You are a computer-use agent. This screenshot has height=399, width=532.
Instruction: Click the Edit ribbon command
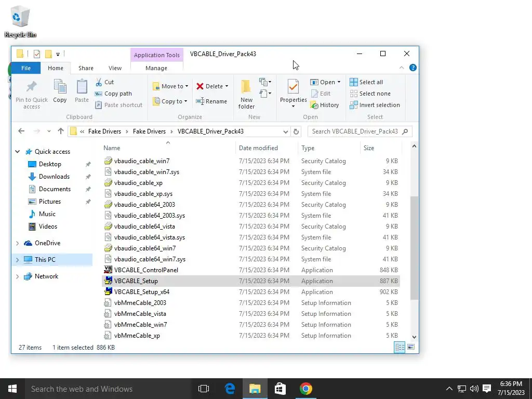tap(321, 94)
